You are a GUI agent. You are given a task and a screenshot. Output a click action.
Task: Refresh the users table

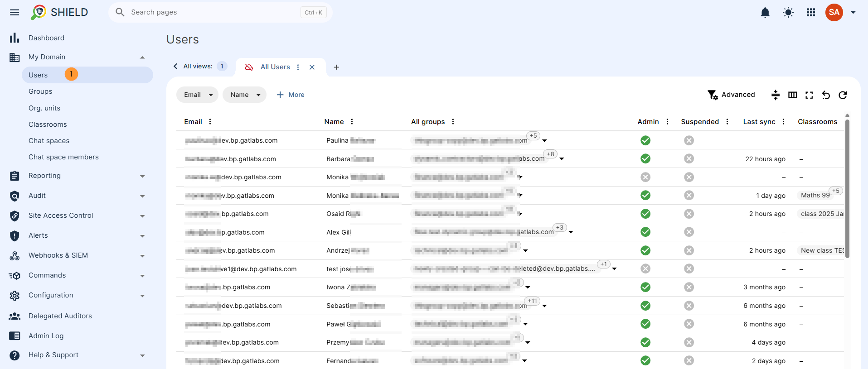pos(843,95)
